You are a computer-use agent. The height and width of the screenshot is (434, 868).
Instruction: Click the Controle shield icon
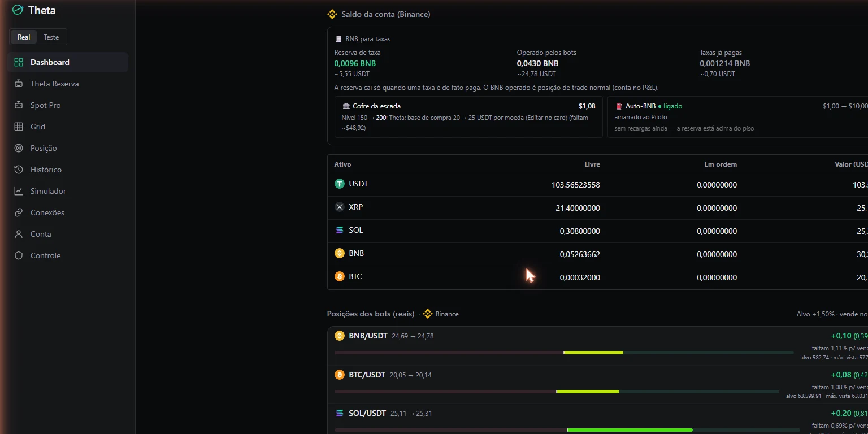(x=19, y=255)
